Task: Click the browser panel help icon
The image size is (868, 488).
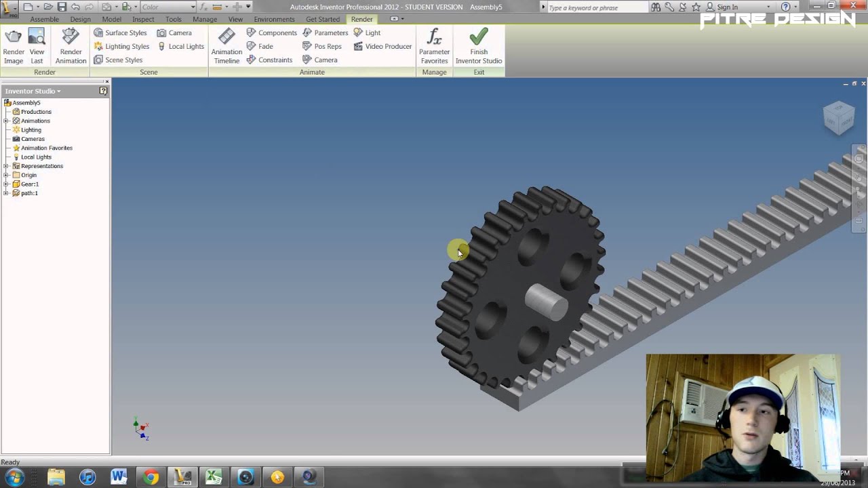Action: pos(103,91)
